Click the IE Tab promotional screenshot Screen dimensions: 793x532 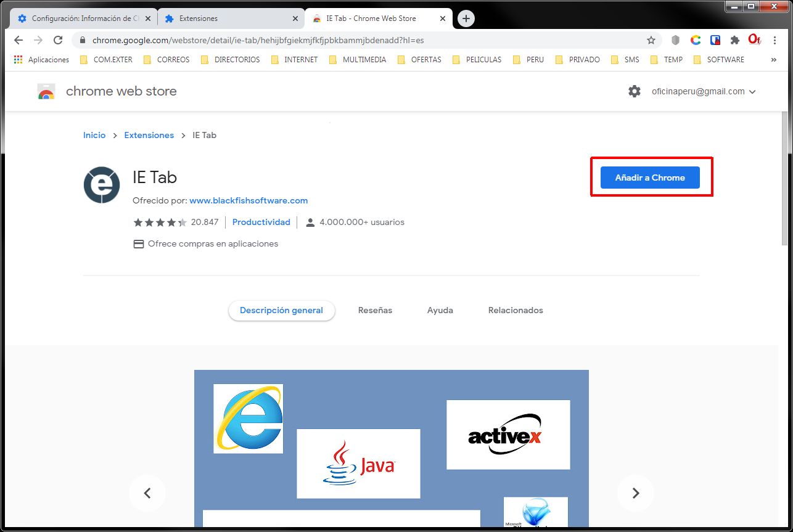pyautogui.click(x=392, y=448)
